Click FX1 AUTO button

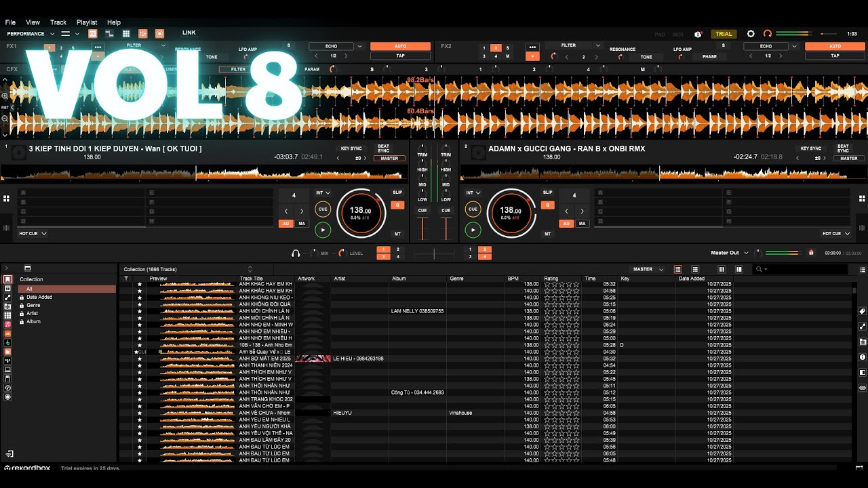(x=400, y=46)
